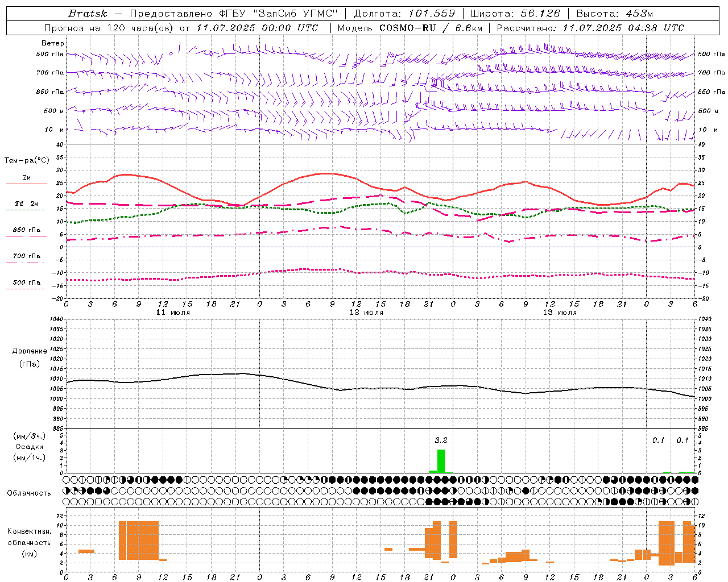Image resolution: width=728 pixels, height=582 pixels.
Task: Click the green dashed 'Td 2м' legend line
Action: click(25, 210)
